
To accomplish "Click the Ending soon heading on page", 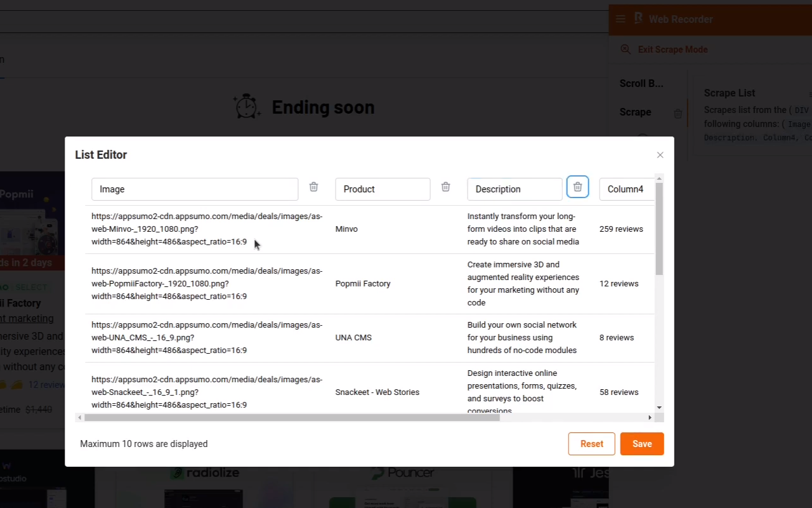I will coord(323,107).
